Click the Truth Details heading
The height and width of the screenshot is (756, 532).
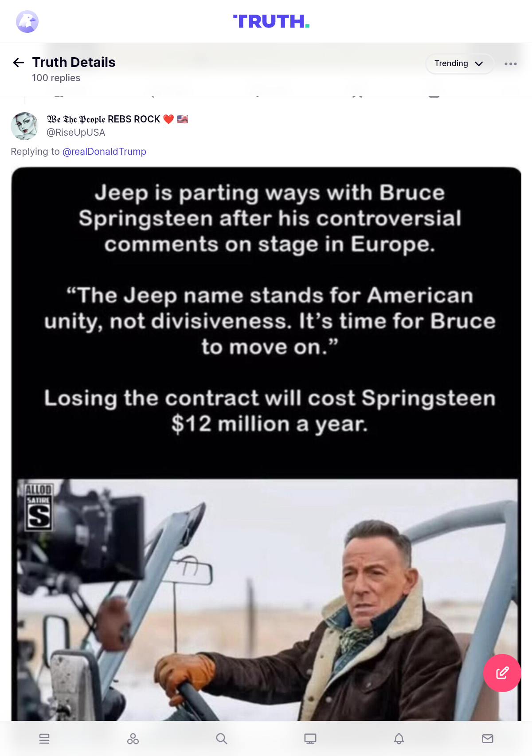[x=74, y=63]
